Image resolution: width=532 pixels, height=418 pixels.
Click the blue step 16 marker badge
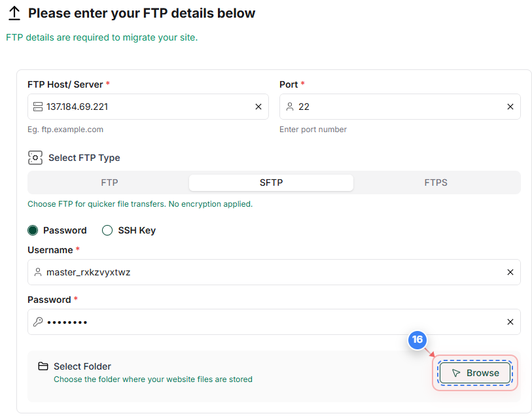pos(417,340)
